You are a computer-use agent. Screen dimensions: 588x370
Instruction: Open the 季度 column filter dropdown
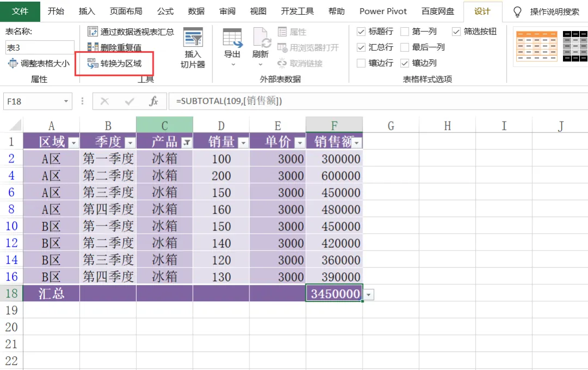pos(130,143)
